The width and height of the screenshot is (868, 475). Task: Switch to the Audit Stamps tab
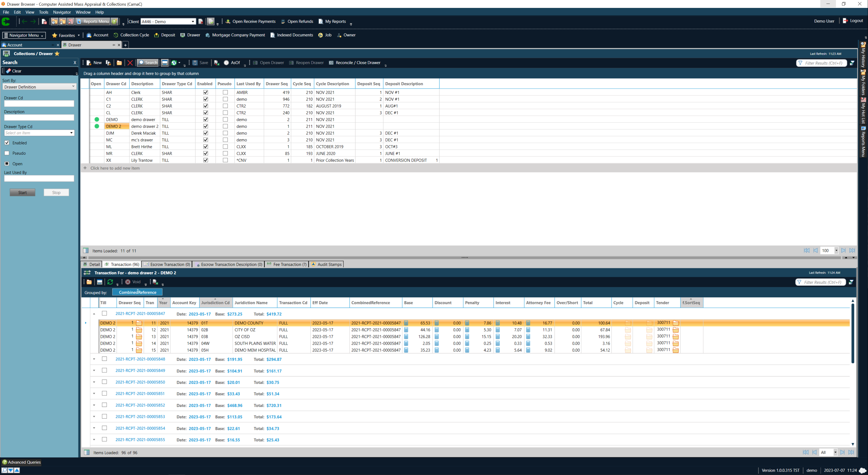pyautogui.click(x=326, y=264)
